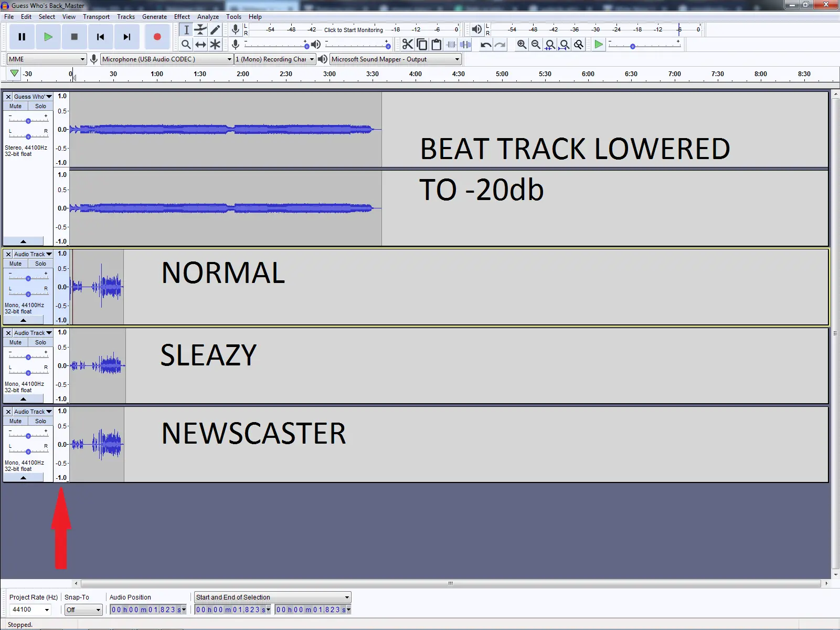Click to Start Monitoring recording meter
Screen dimensions: 840x630
(353, 30)
